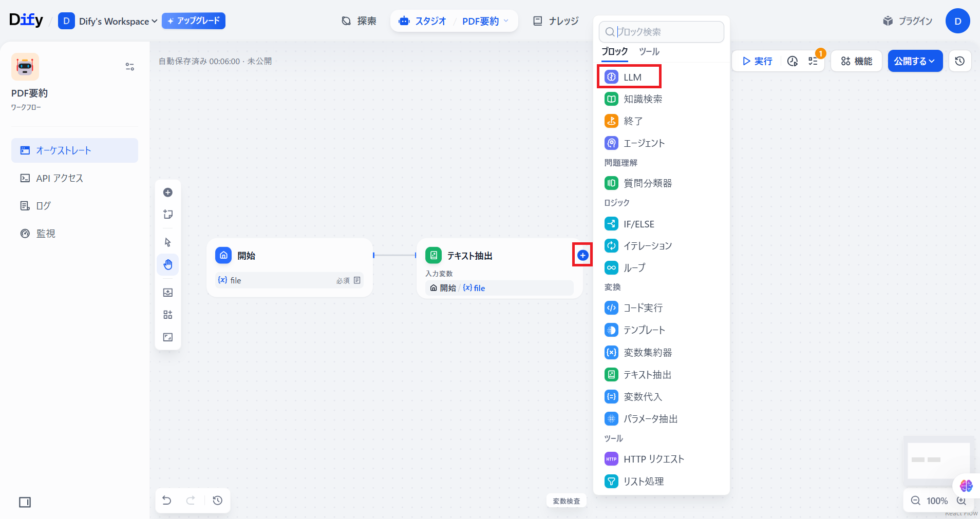Click the checklist icon with the orange badge

[x=813, y=61]
